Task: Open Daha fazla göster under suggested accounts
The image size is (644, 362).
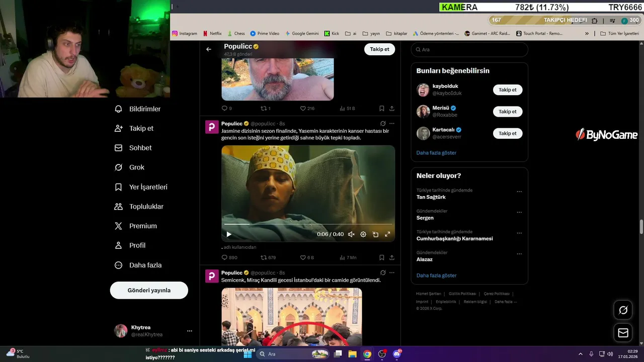Action: 436,153
